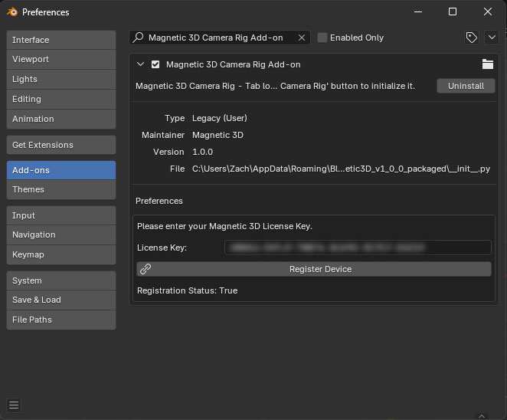Click the small up arrow at bottom right
The height and width of the screenshot is (420, 507).
[x=482, y=416]
